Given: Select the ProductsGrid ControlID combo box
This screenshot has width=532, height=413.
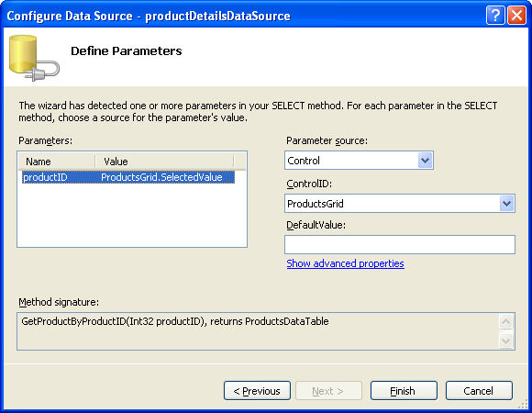Looking at the screenshot, I should tap(400, 203).
